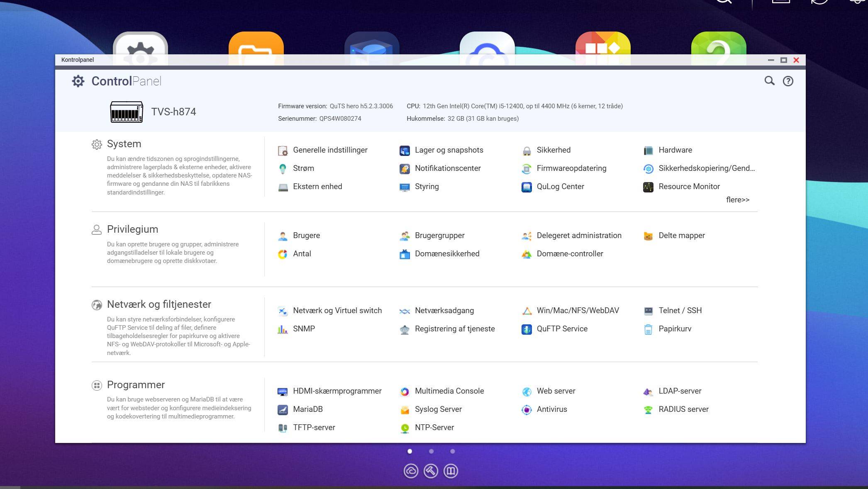Click the Brugere link
The width and height of the screenshot is (868, 489).
point(306,236)
